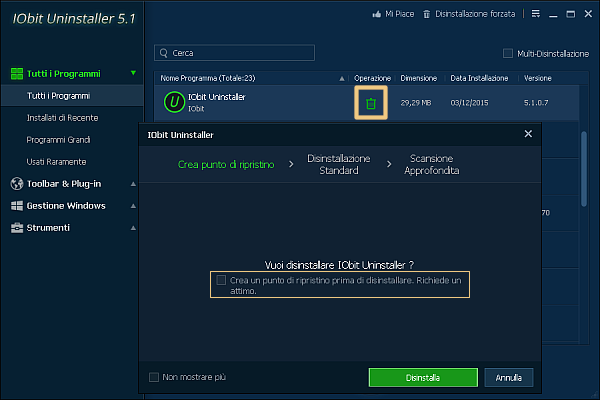
Task: Click the 29,29 MB size value
Action: click(416, 103)
